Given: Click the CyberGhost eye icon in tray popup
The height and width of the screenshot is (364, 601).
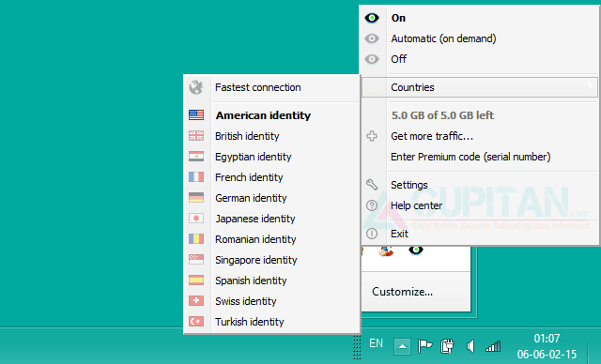Looking at the screenshot, I should 415,250.
